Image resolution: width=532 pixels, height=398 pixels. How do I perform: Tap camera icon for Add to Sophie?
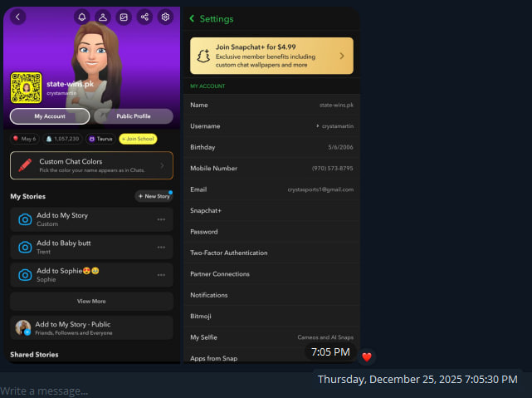(x=25, y=275)
